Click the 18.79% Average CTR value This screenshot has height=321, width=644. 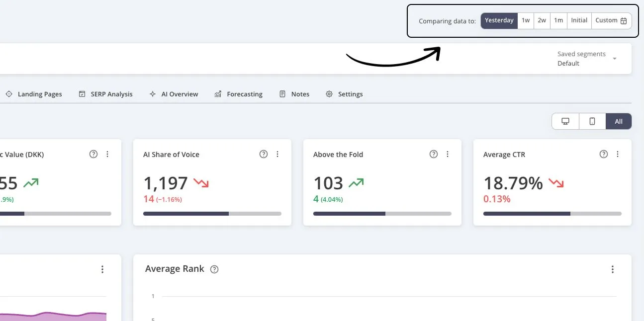[513, 183]
